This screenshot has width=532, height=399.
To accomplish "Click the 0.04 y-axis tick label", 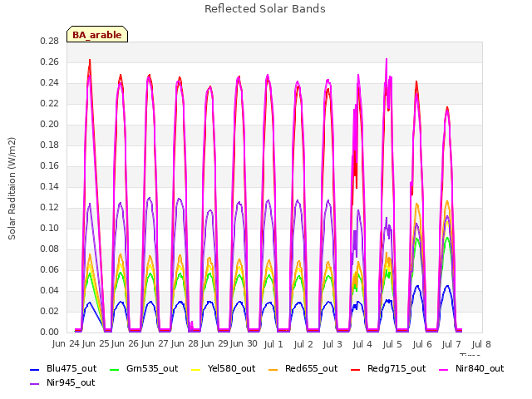I will tap(49, 290).
